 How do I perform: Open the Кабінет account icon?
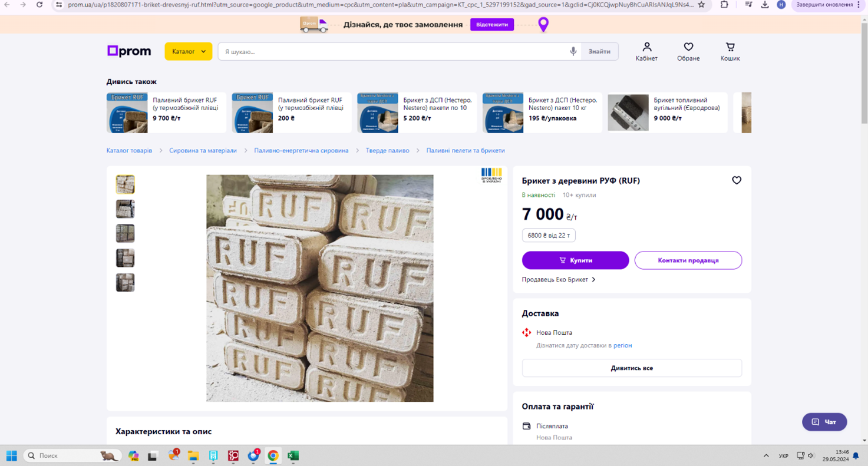coord(646,52)
